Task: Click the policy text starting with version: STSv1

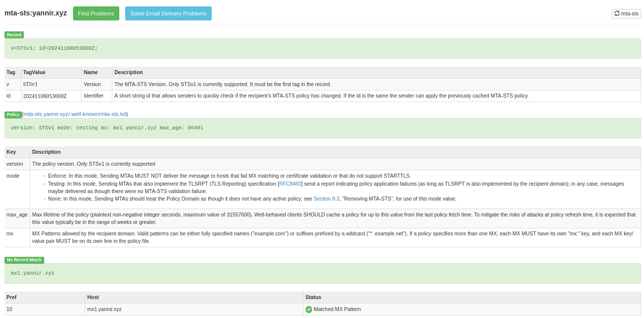Action: click(x=107, y=128)
